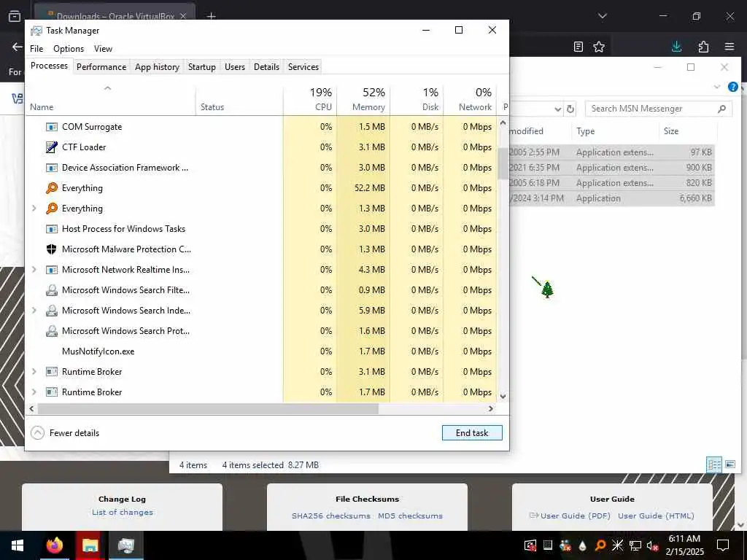Image resolution: width=747 pixels, height=560 pixels.
Task: Switch Explorer to details view icon
Action: [714, 464]
